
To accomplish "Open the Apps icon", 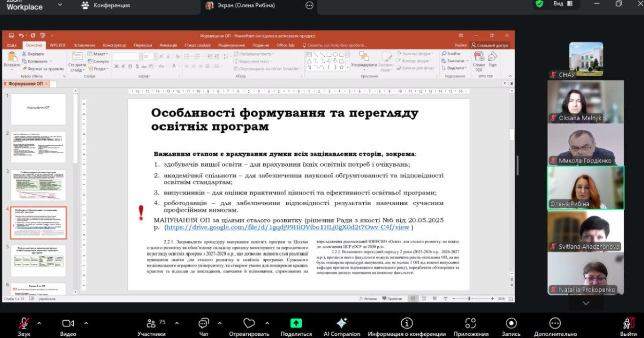I will point(470,323).
